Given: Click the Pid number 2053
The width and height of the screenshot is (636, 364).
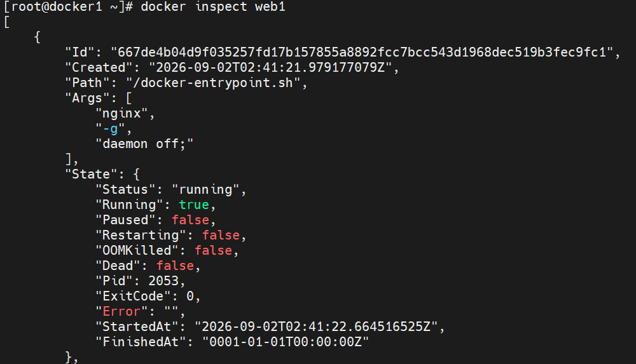Looking at the screenshot, I should pos(163,281).
